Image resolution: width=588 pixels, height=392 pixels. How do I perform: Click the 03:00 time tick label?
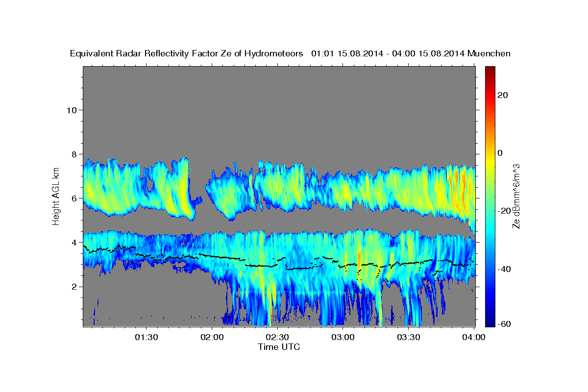343,337
